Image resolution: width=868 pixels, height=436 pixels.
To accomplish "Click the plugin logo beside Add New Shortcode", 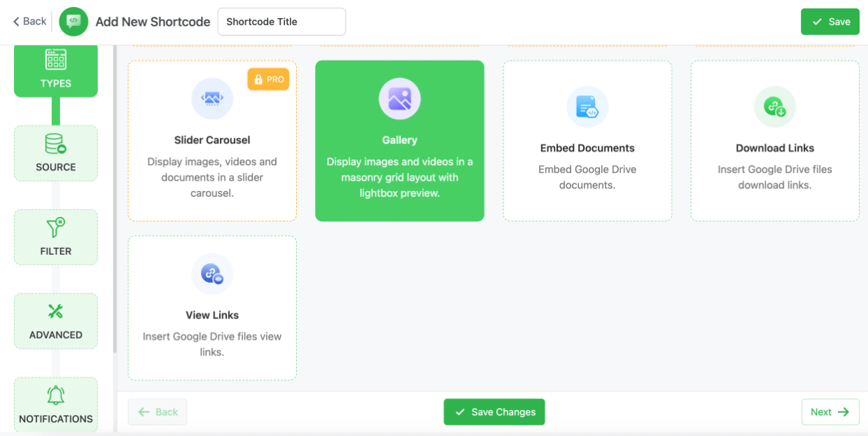I will [x=73, y=21].
